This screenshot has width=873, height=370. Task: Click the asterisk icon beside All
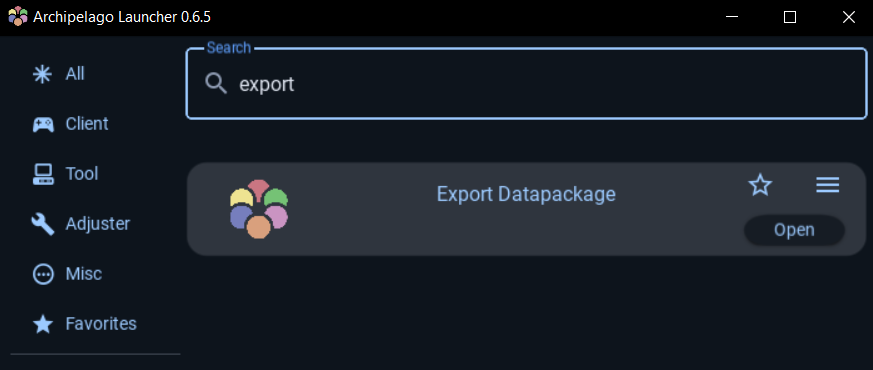[43, 74]
